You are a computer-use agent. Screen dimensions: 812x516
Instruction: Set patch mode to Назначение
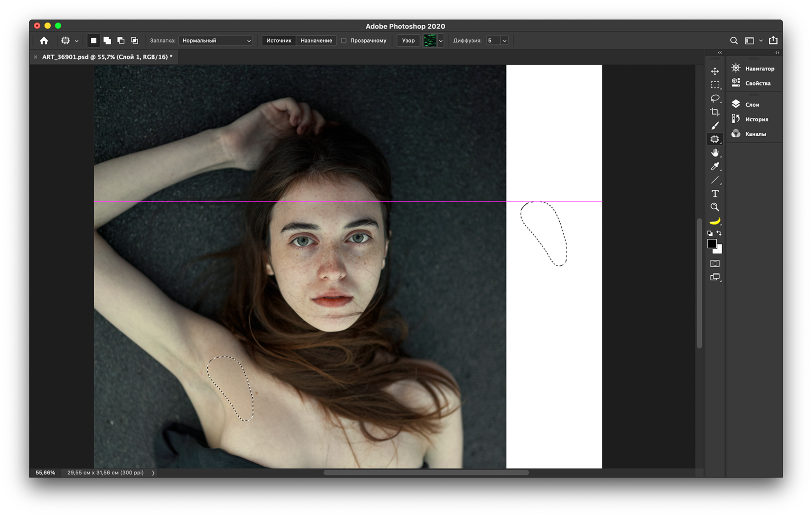[316, 41]
